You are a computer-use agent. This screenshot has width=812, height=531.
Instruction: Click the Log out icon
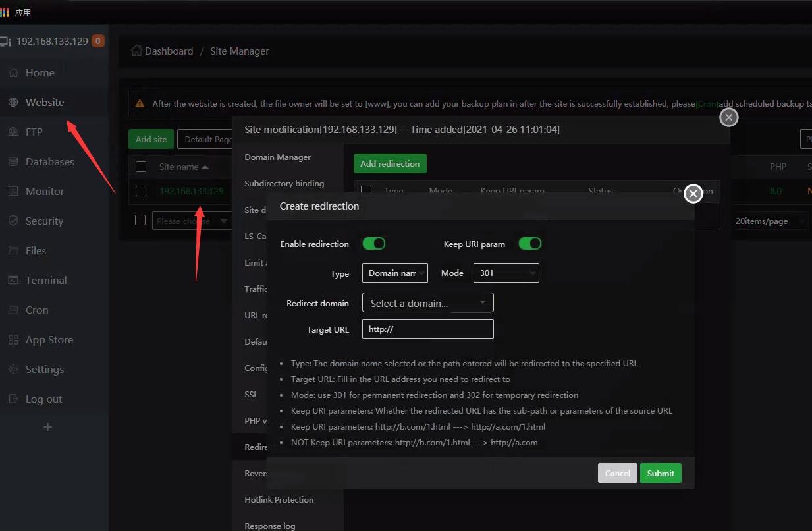pos(13,399)
